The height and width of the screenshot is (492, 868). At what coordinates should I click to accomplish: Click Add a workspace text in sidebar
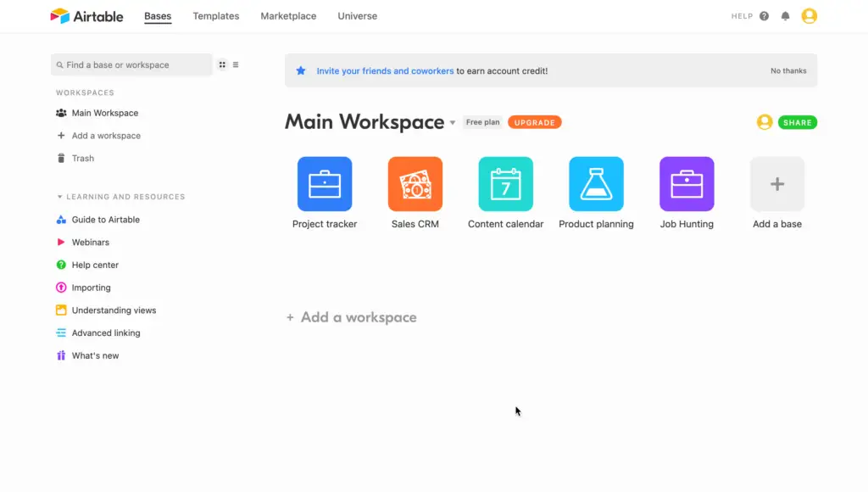[106, 136]
